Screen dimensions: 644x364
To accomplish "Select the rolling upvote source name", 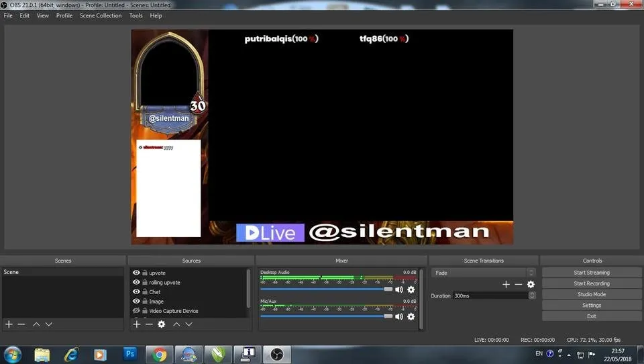I will click(164, 282).
